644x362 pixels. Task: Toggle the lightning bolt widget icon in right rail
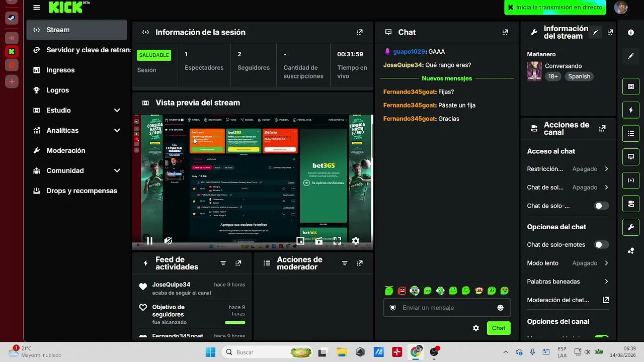pos(631,110)
